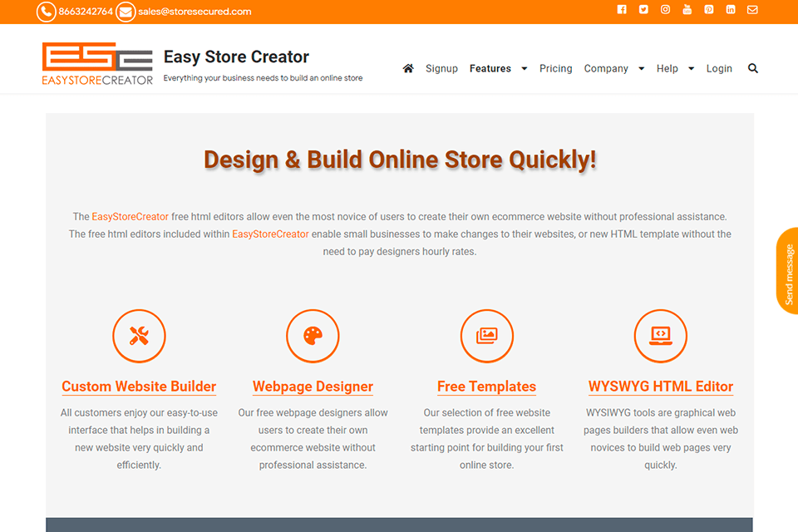
Task: Open the Twitter social icon
Action: pos(643,10)
